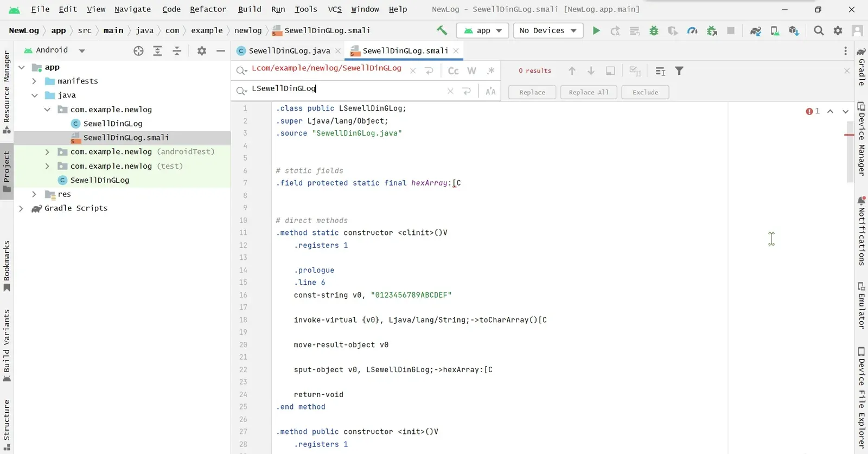Run the app with the green play button
Screen dimensions: 868x454
tap(596, 31)
